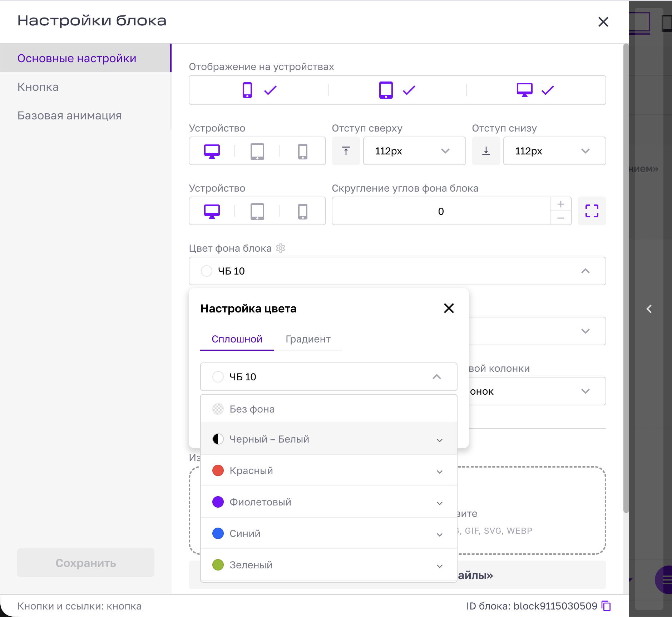Select desktop device for corner rounding

coord(212,211)
